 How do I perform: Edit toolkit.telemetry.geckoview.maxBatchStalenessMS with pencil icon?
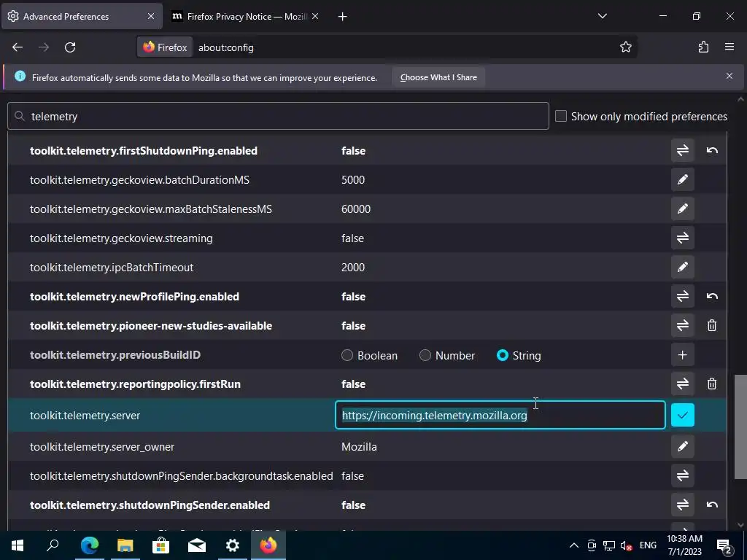pos(682,209)
